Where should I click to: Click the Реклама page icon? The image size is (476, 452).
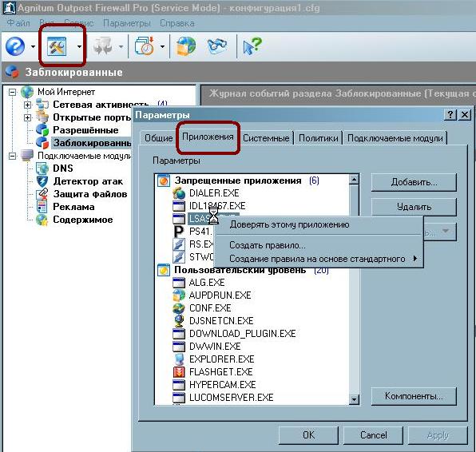click(x=42, y=207)
